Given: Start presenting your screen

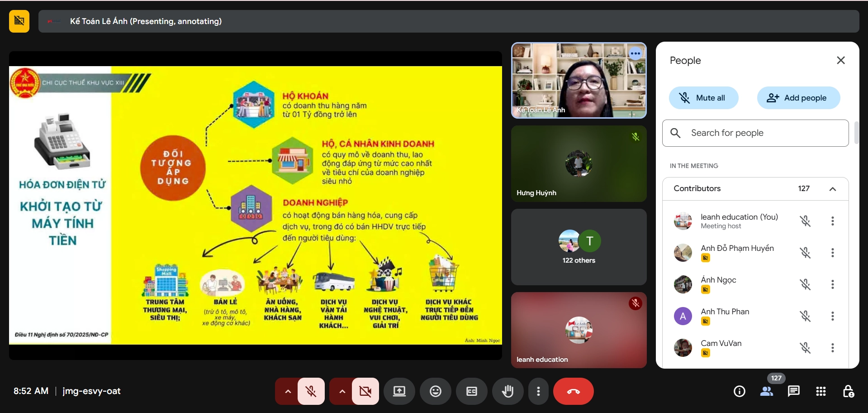Looking at the screenshot, I should (399, 391).
